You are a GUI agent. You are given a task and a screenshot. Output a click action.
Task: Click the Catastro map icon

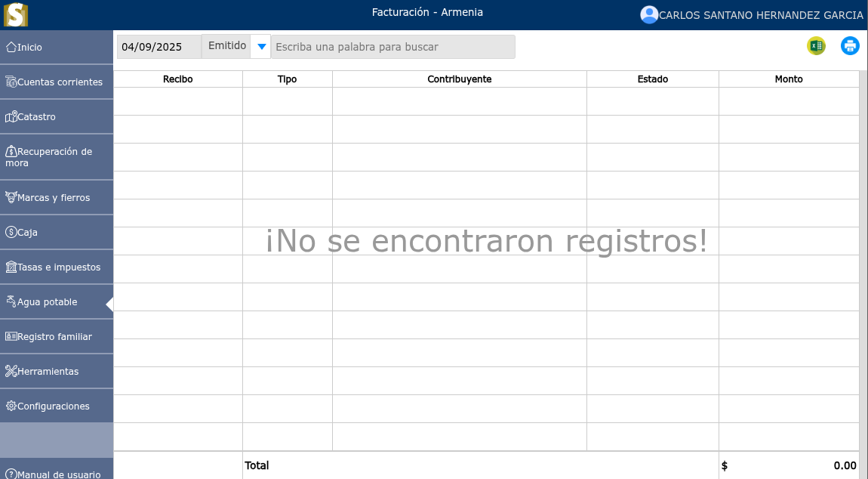(x=10, y=116)
